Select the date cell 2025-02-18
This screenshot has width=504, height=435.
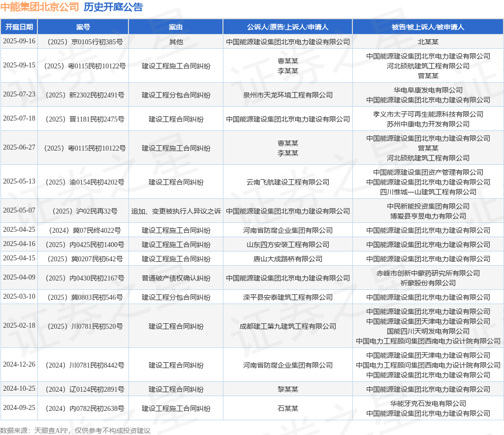(19, 325)
